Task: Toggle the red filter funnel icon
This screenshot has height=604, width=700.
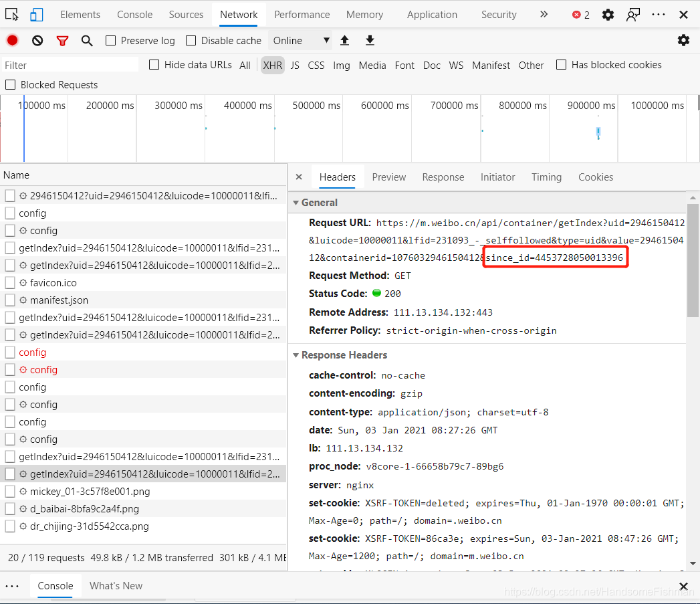Action: tap(62, 41)
